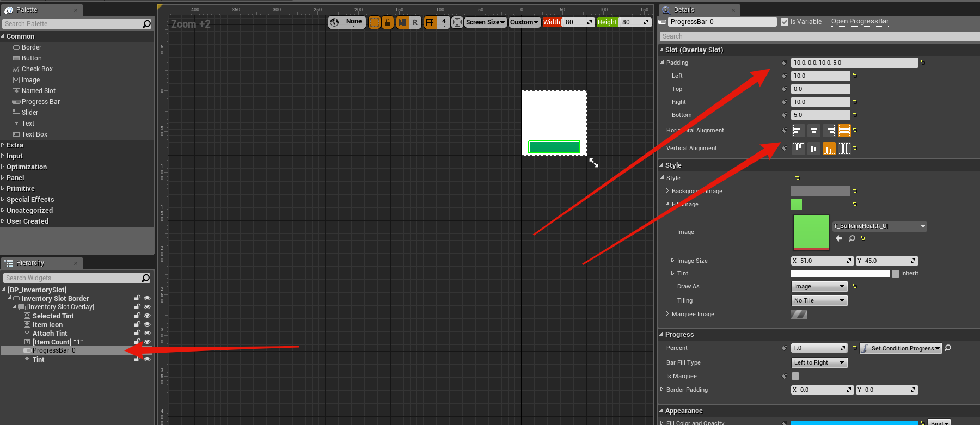Click the zoom-to-fit icon in toolbar

click(457, 22)
